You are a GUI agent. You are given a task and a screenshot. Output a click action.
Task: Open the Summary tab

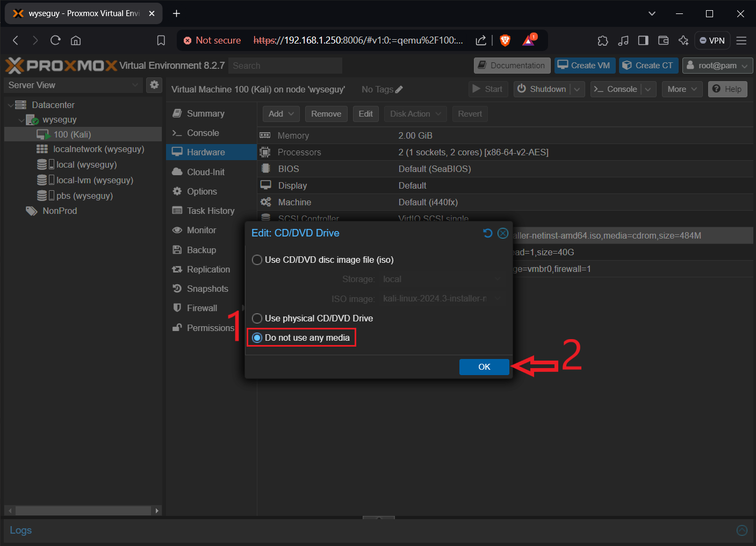(x=211, y=113)
